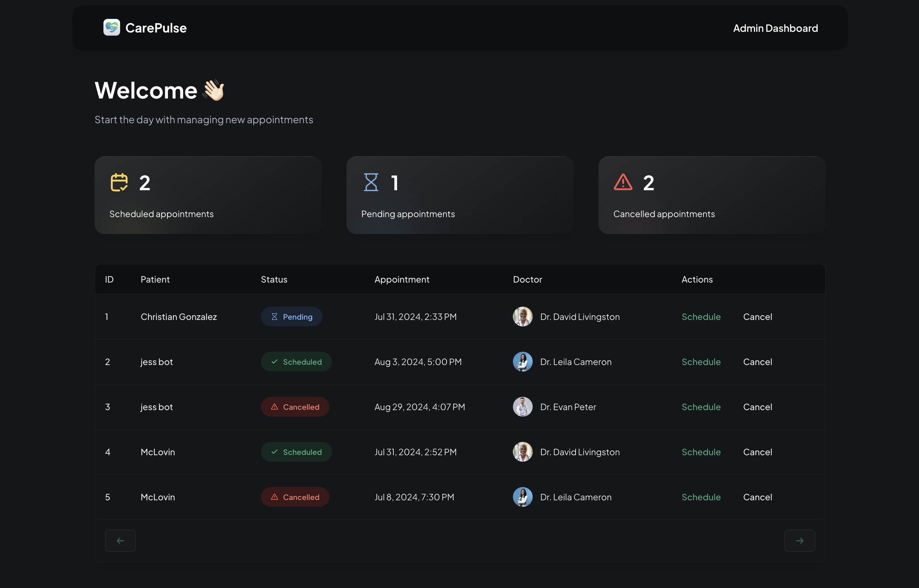Select Cancel action for McLovin row 5
This screenshot has height=588, width=919.
757,497
